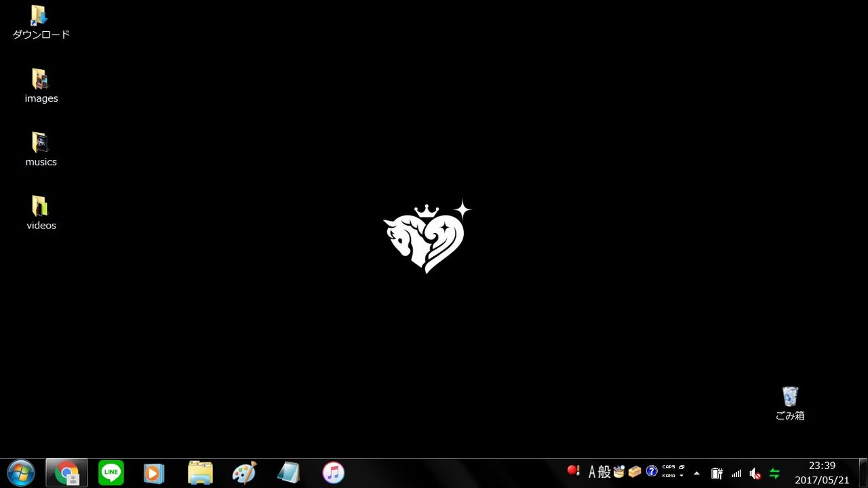Select the ごみ箱 recycle bin
This screenshot has height=488, width=868.
(790, 404)
